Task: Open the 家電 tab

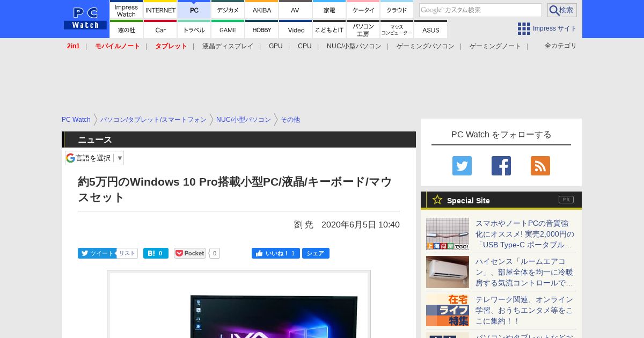Action: pos(330,9)
